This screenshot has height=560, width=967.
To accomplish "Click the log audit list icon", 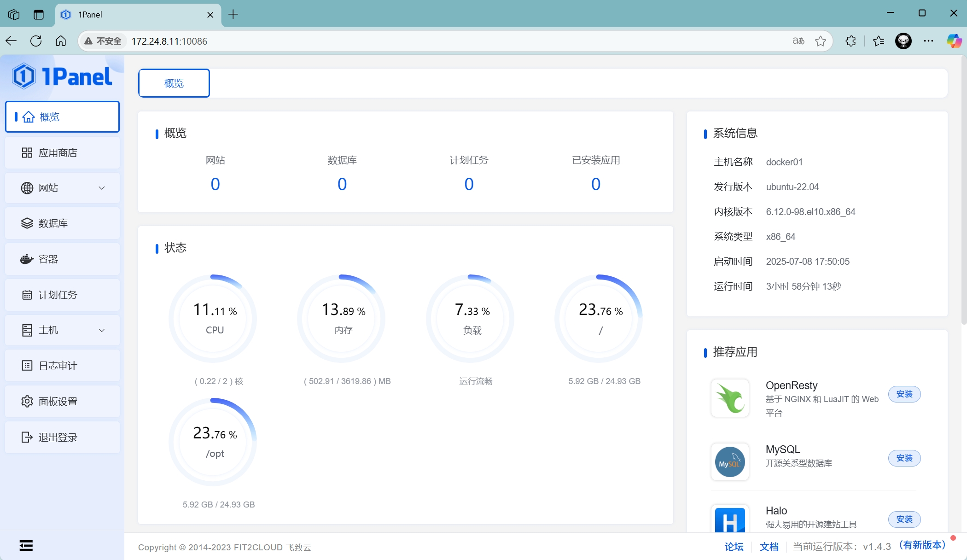I will [27, 366].
